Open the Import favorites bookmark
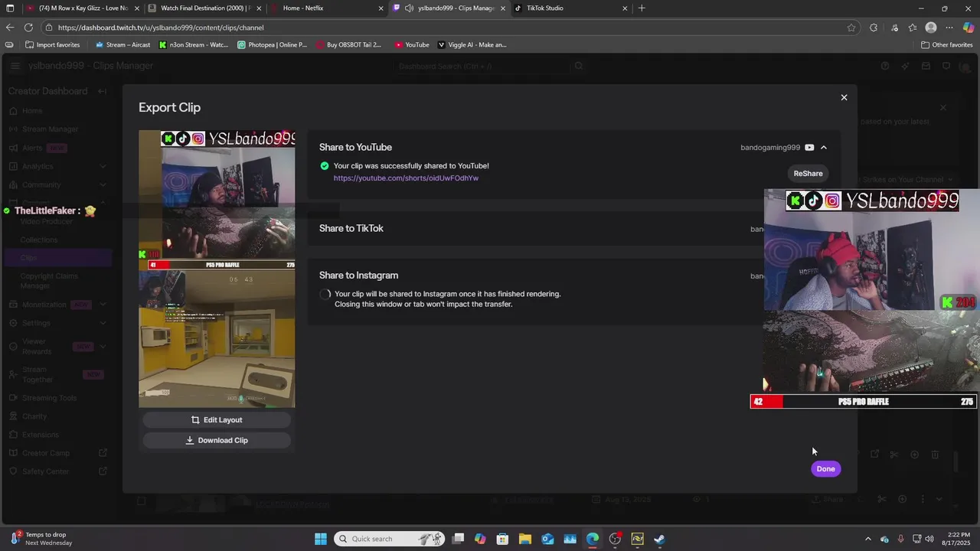This screenshot has height=551, width=980. click(52, 45)
